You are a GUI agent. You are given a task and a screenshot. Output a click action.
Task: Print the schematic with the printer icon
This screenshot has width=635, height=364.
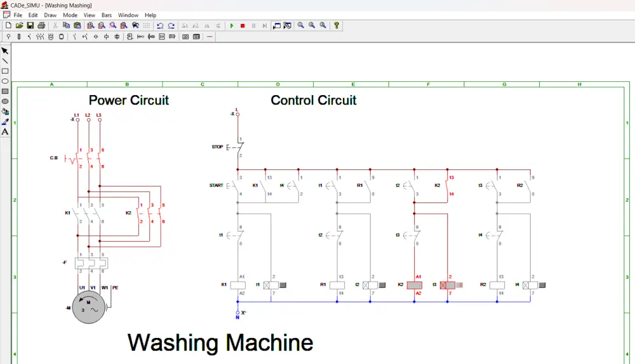tap(41, 25)
